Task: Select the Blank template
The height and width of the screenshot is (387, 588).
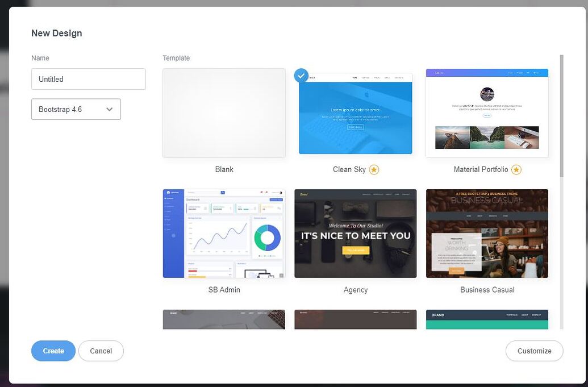Action: 224,112
